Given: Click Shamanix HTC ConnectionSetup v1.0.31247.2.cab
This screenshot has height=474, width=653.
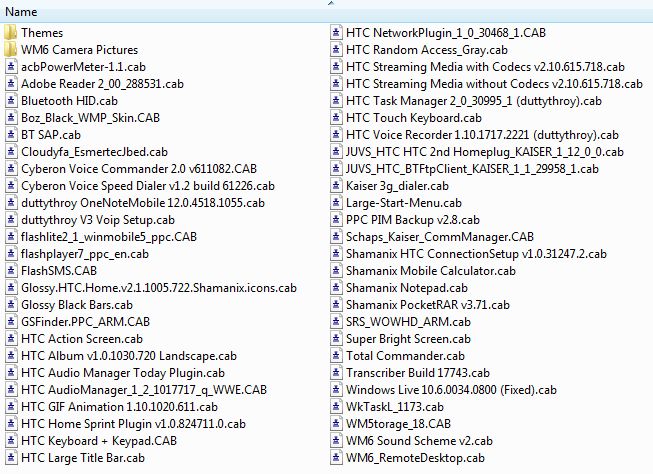Looking at the screenshot, I should [476, 254].
